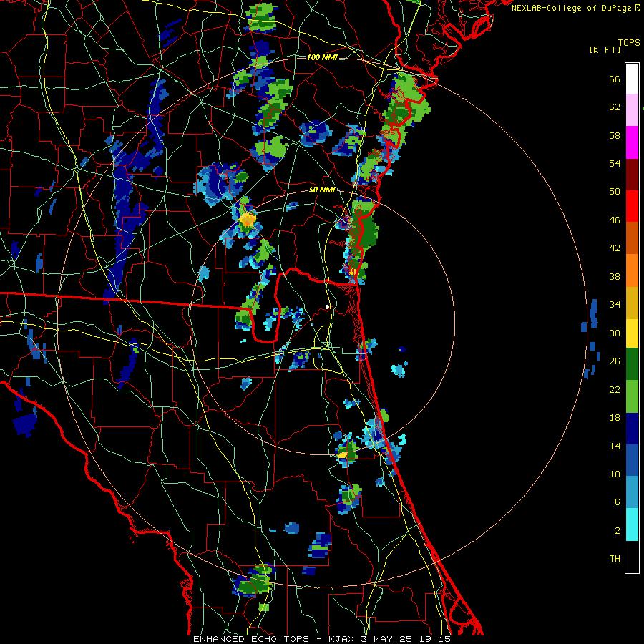Click the 46 legend value

615,220
